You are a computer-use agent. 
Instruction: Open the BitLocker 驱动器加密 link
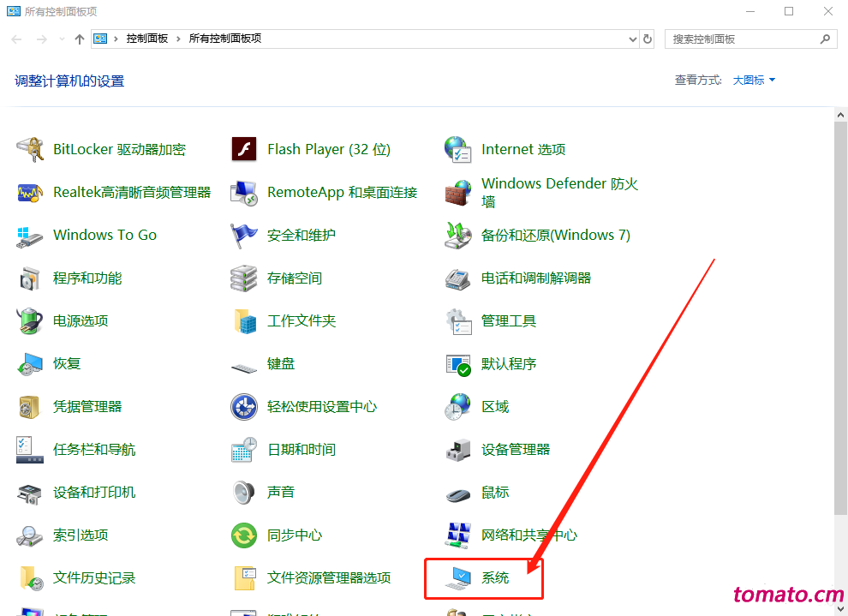(x=120, y=149)
